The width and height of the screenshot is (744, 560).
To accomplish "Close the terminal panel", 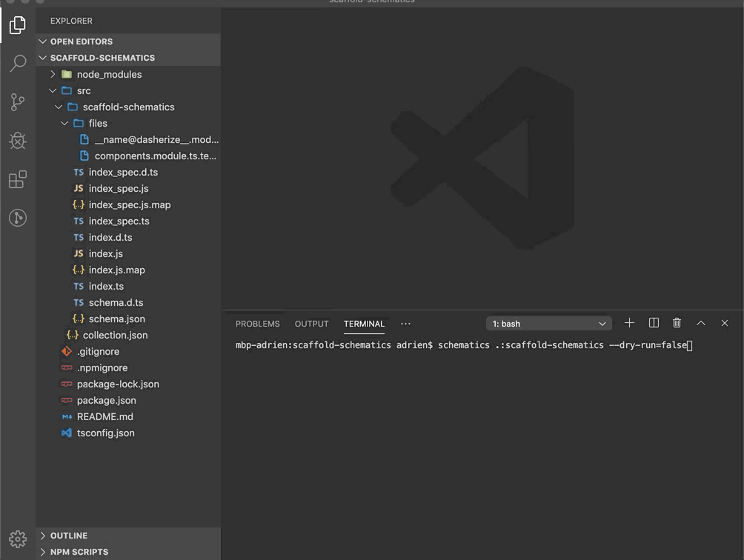I will (x=725, y=323).
